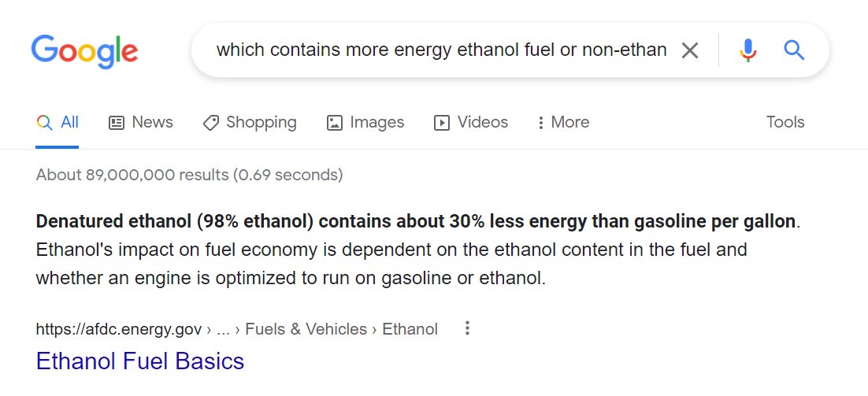
Task: Open the Tools filter options
Action: click(785, 122)
